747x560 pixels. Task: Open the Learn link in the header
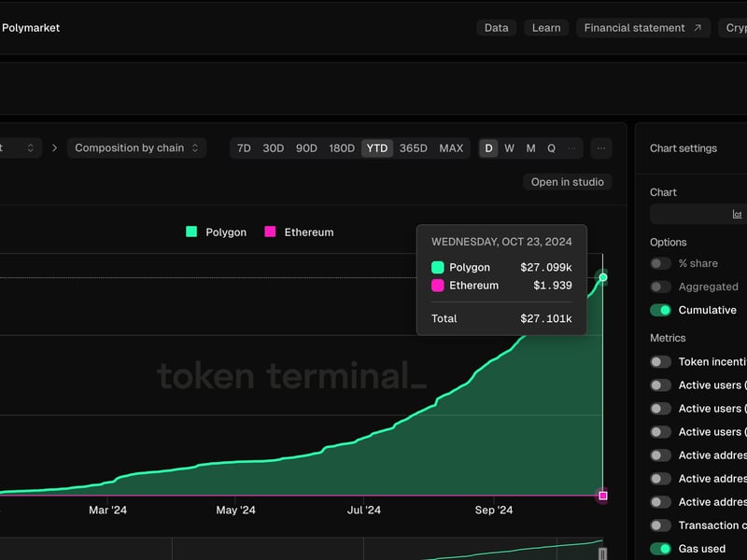point(546,27)
